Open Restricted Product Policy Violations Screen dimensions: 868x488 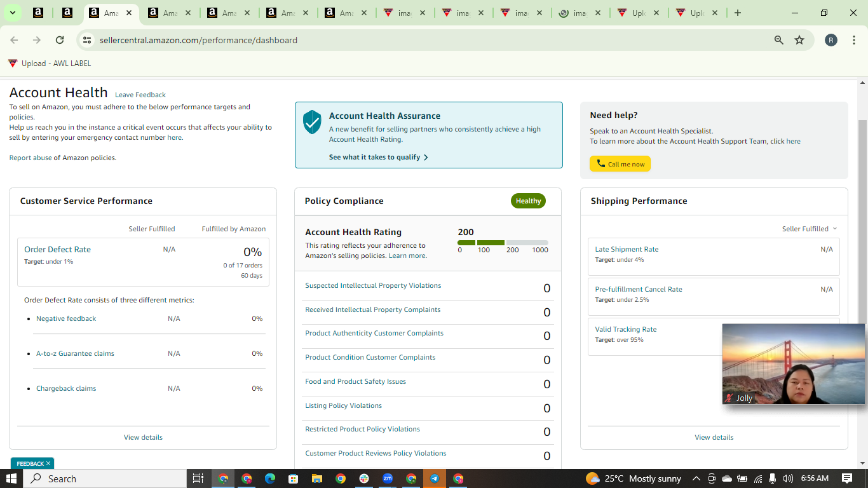[363, 429]
